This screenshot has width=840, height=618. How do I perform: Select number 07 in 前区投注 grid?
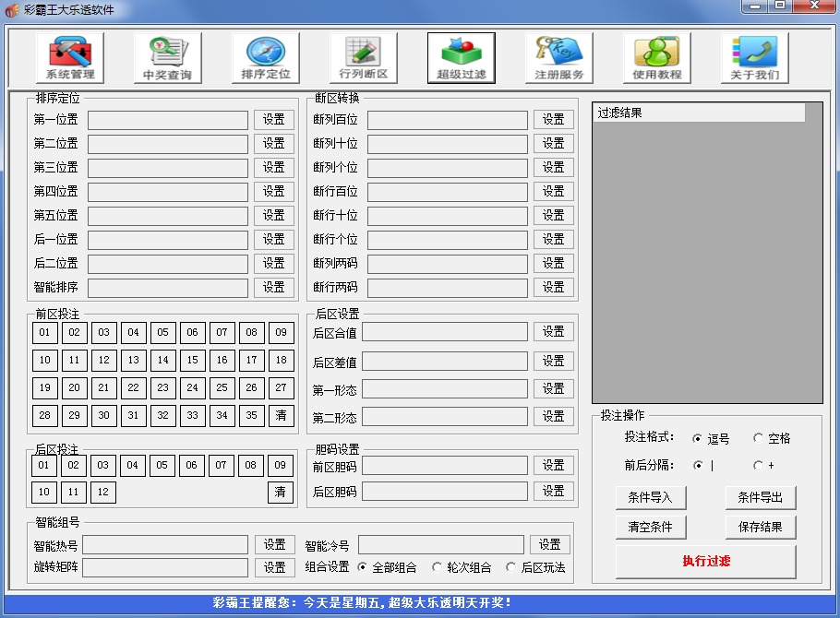point(222,332)
